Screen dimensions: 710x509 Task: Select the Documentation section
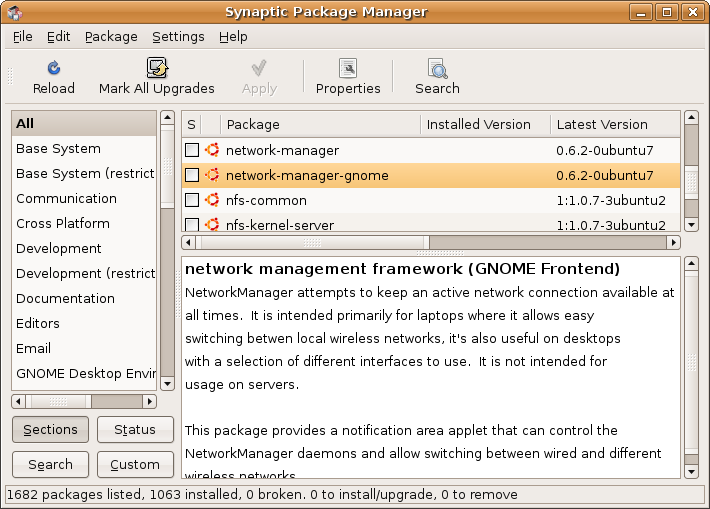[84, 298]
